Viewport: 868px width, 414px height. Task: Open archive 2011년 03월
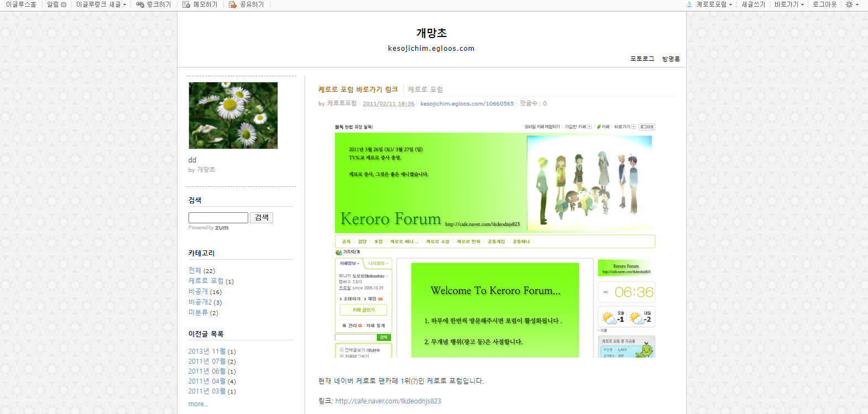tap(207, 391)
